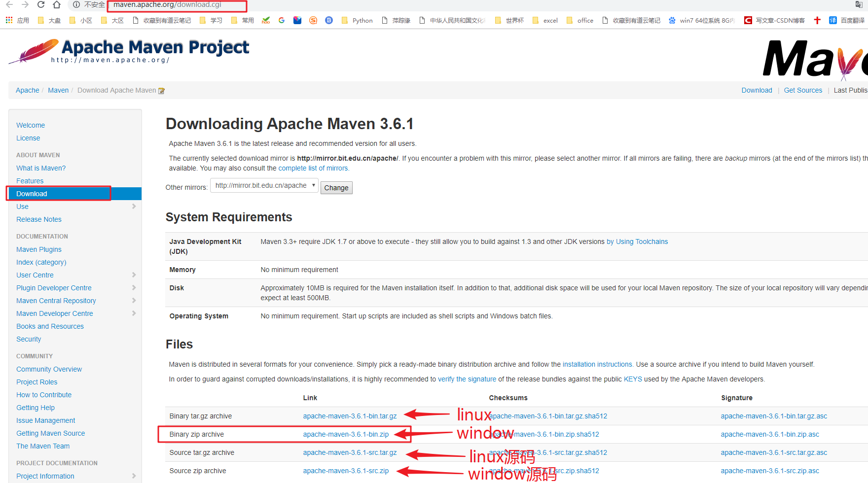Select the highlighted Download sidebar item
This screenshot has width=868, height=483.
[x=75, y=194]
